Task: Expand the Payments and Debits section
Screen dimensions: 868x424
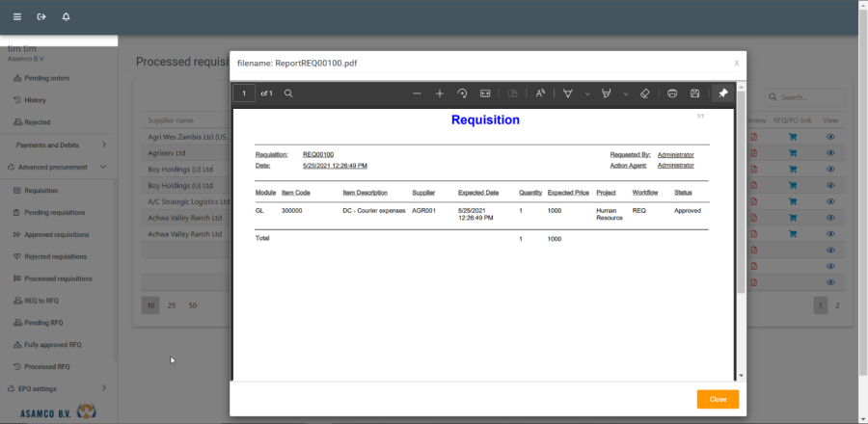Action: point(103,145)
